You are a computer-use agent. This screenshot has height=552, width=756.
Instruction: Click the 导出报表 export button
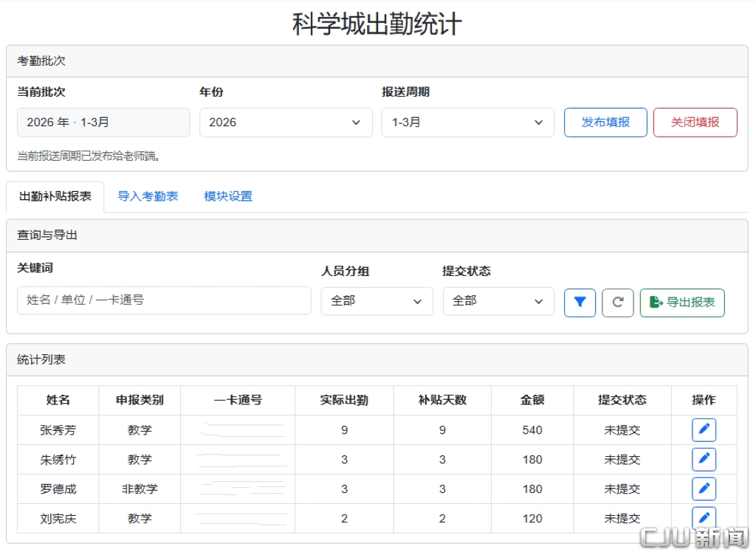682,303
